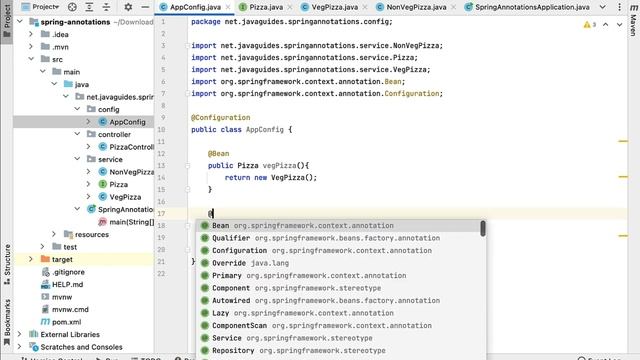Open pom.xml in the project tree
This screenshot has height=360, width=640.
click(67, 322)
